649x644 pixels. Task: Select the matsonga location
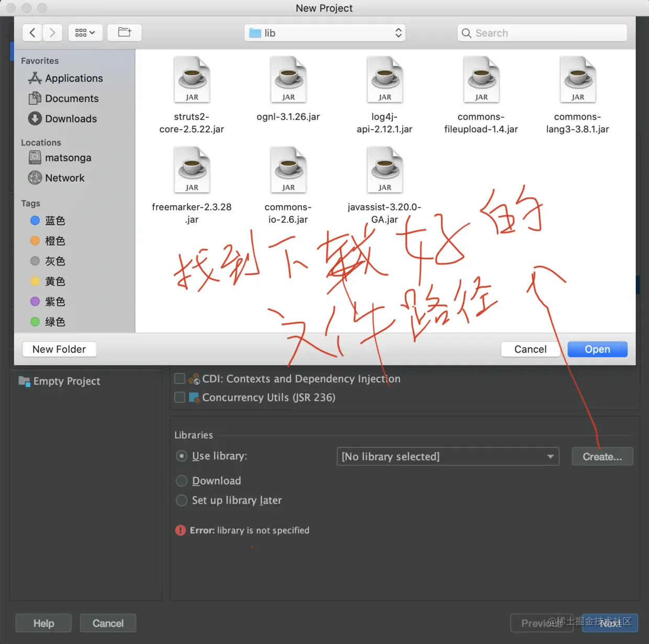60,158
